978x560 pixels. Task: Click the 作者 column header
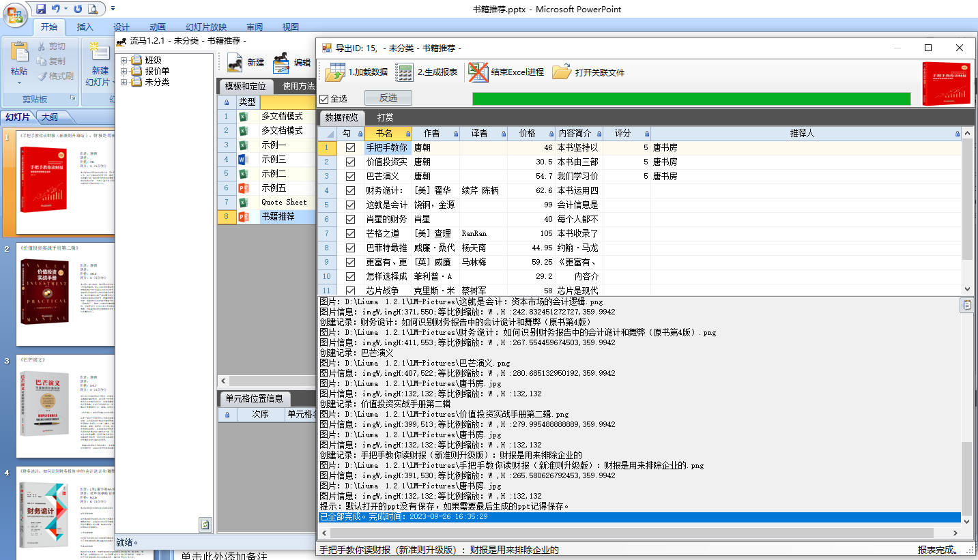[x=435, y=134]
